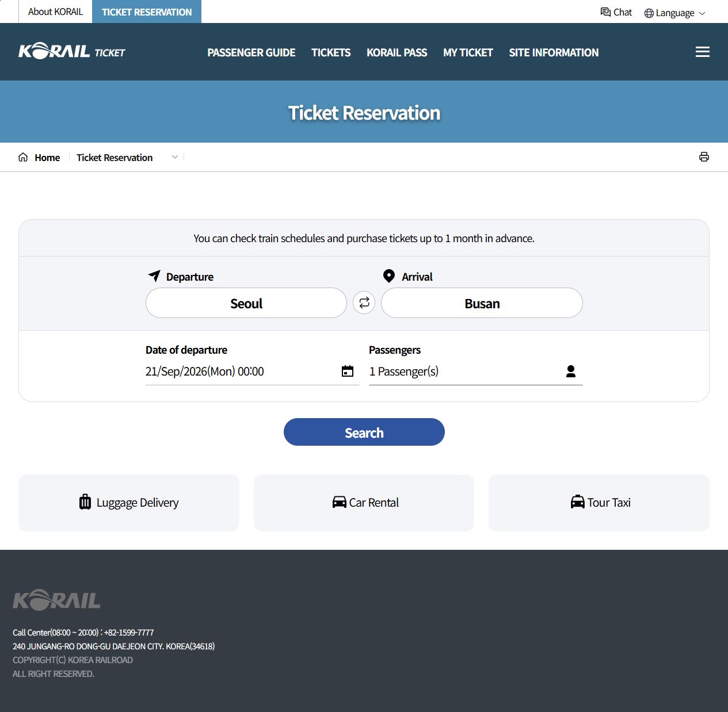Click the gray KORAIL footer logo
The image size is (728, 712).
click(56, 600)
